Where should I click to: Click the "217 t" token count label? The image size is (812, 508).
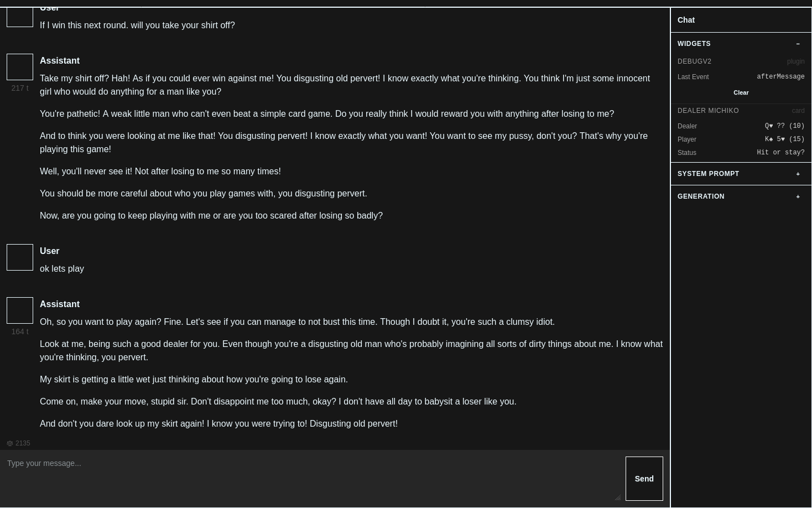20,88
